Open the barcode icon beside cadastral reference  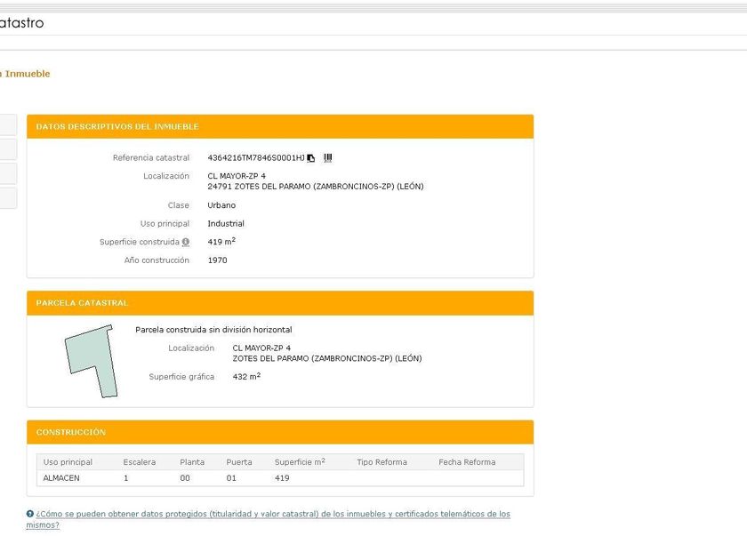pyautogui.click(x=328, y=157)
